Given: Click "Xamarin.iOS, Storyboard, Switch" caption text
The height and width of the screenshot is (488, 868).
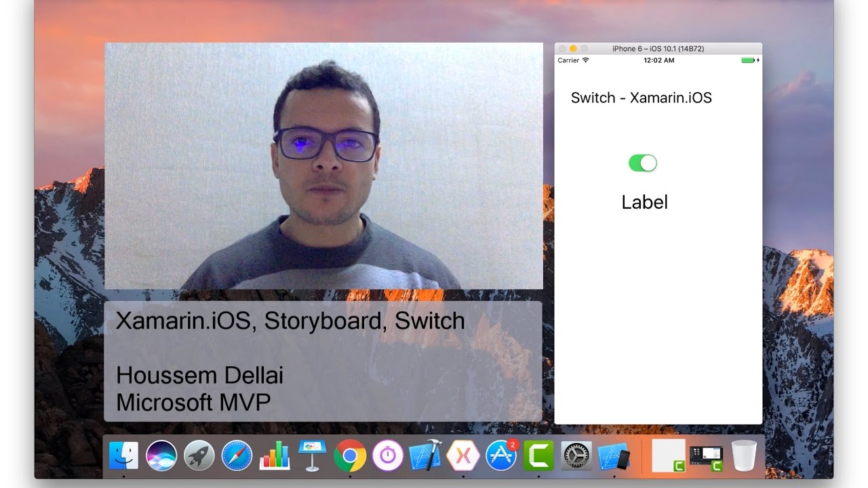Looking at the screenshot, I should pyautogui.click(x=290, y=321).
